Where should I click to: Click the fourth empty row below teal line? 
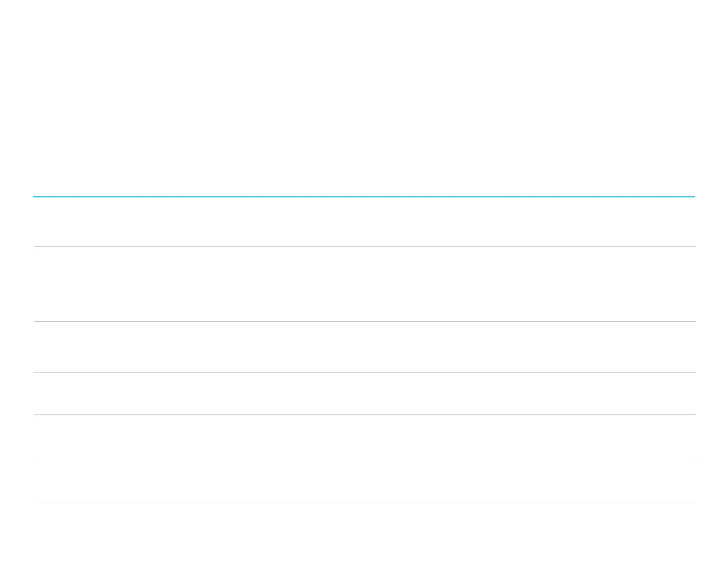pyautogui.click(x=364, y=394)
